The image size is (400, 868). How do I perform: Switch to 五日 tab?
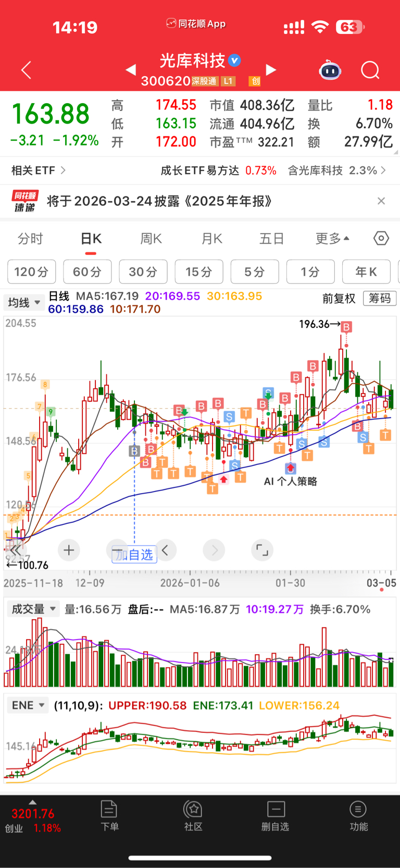(272, 239)
